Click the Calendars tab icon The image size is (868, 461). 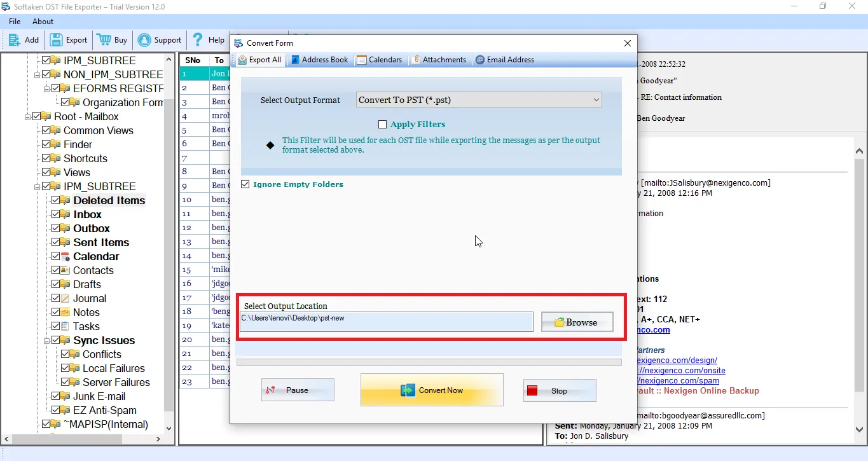362,60
